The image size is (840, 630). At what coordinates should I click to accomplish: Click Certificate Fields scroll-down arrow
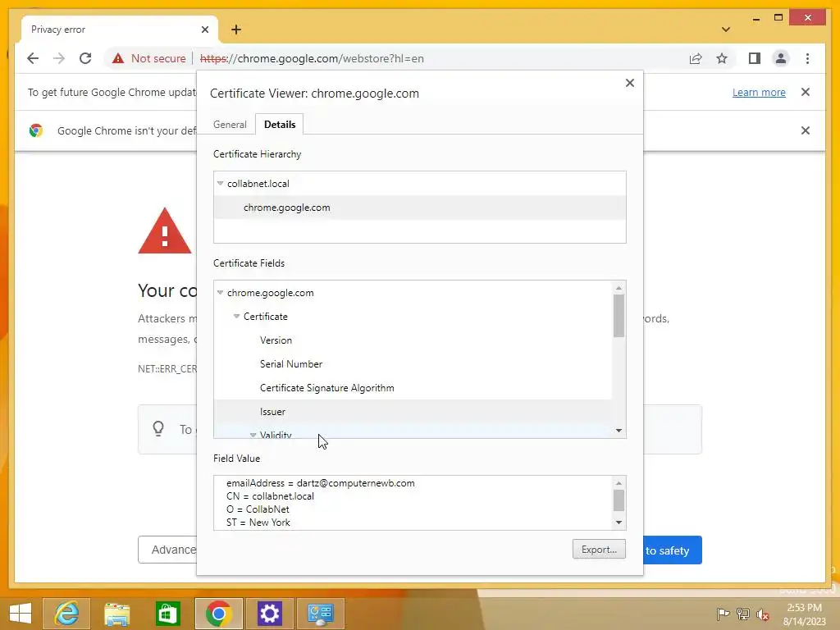click(x=619, y=431)
